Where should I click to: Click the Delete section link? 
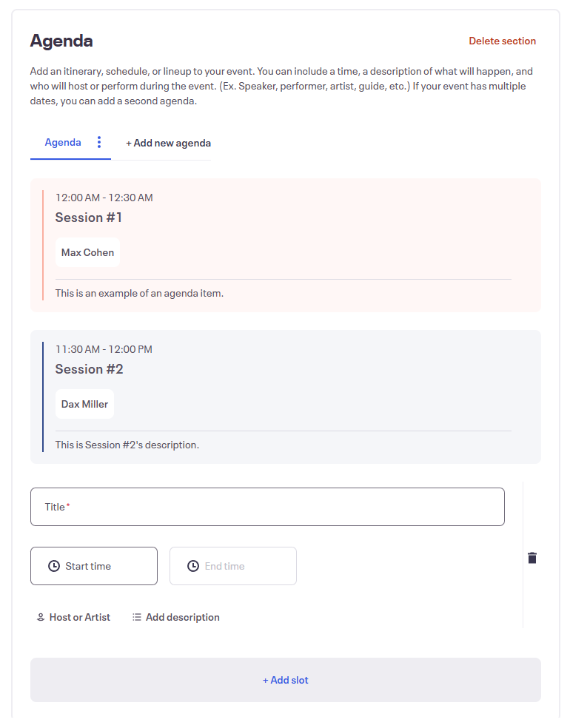click(x=502, y=41)
